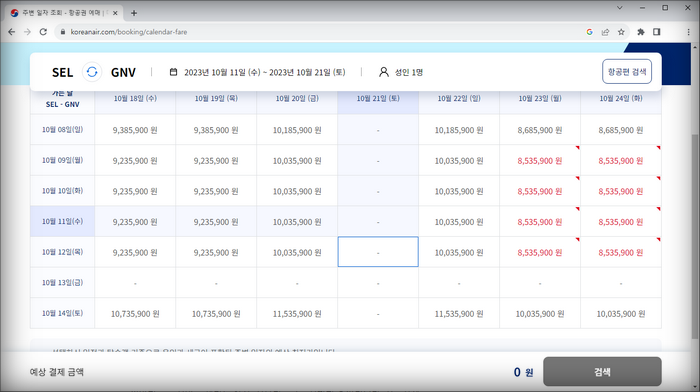Click GNV arrival airport

tap(123, 72)
